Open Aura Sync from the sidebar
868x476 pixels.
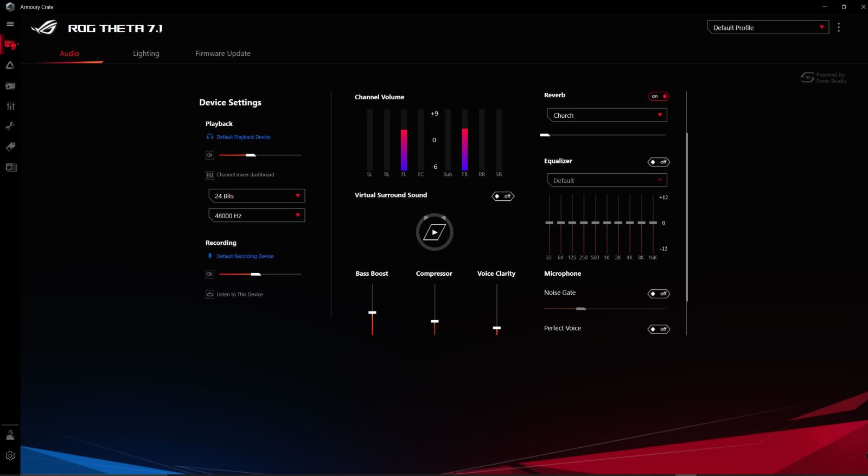pyautogui.click(x=10, y=65)
